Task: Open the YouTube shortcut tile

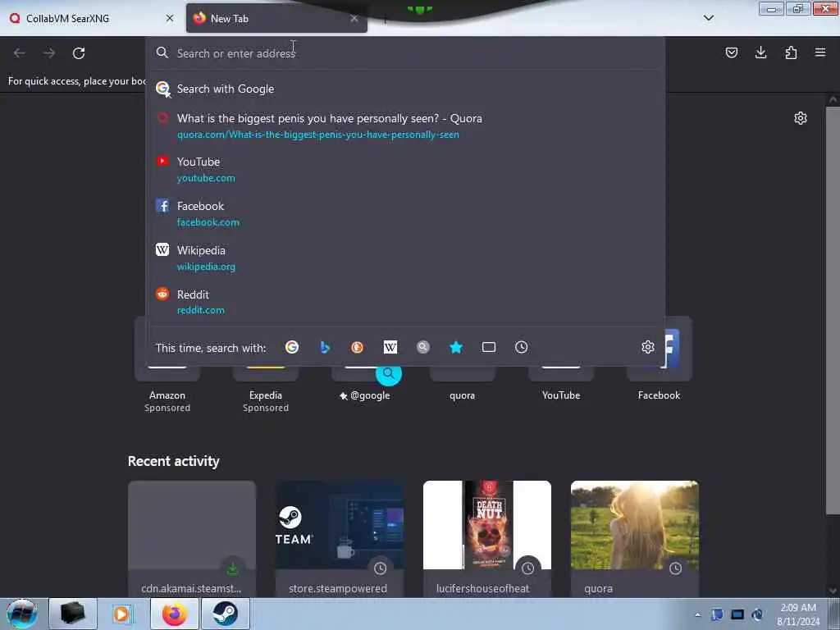Action: click(x=561, y=375)
